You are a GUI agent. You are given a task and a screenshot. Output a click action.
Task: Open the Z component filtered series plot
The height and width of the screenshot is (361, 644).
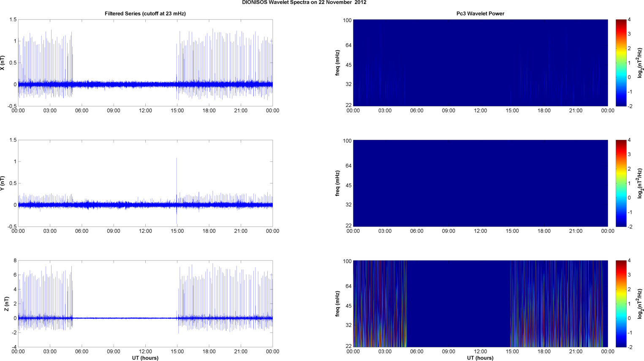pos(145,304)
